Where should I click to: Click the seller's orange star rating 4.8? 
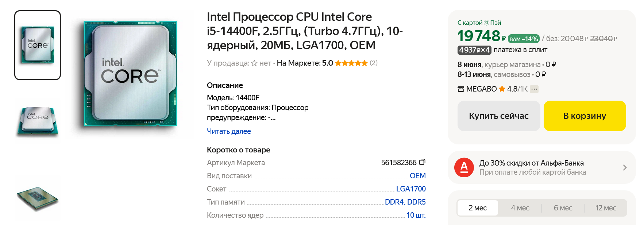click(x=502, y=89)
